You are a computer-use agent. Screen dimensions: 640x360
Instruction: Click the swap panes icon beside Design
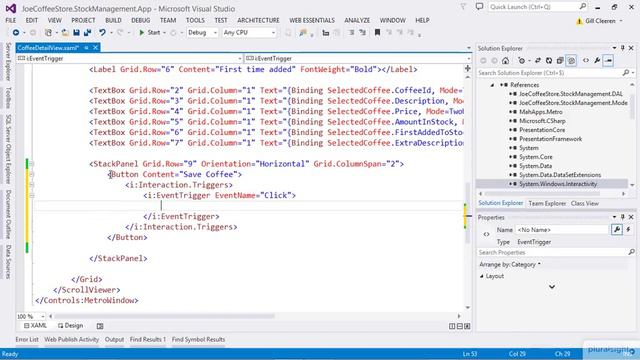tap(100, 326)
